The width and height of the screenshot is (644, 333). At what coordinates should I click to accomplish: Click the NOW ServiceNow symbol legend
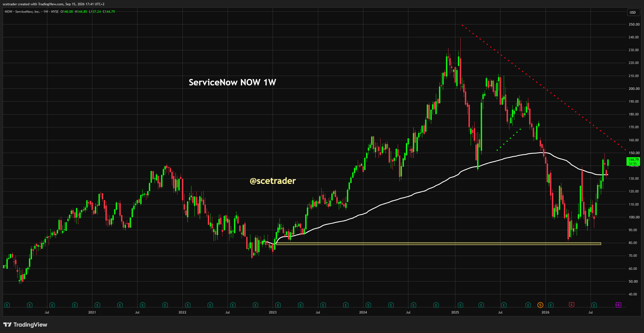[22, 12]
